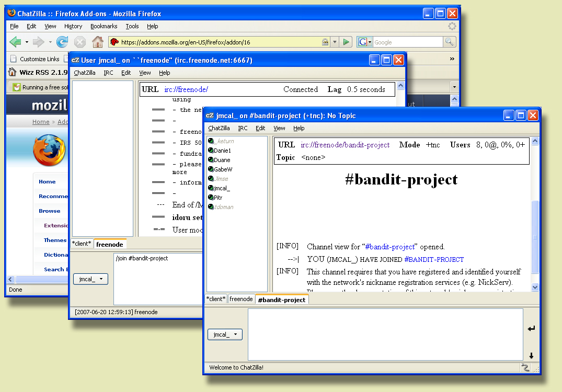Image resolution: width=562 pixels, height=392 pixels.
Task: Click the lock security icon in address bar
Action: pos(325,42)
